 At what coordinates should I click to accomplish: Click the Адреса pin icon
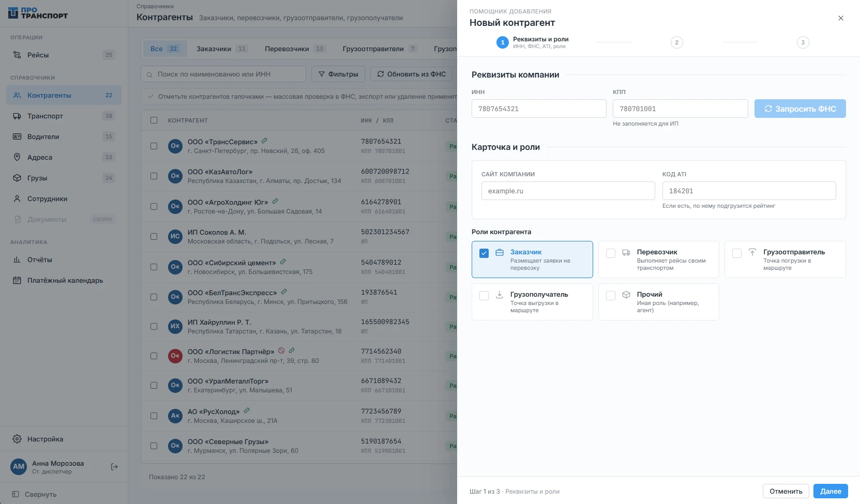(x=17, y=157)
